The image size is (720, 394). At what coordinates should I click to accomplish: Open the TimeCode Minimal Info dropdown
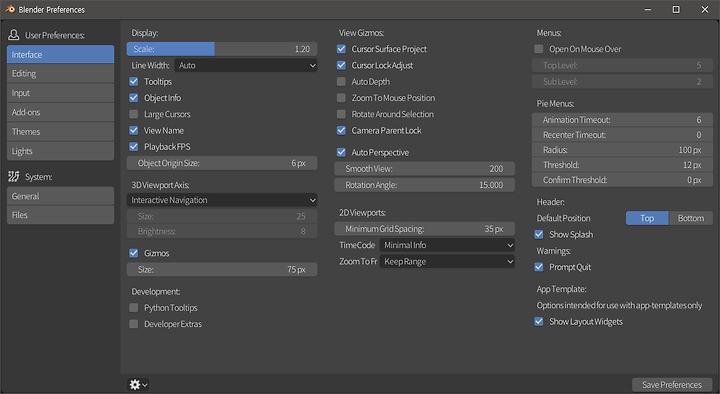[x=447, y=245]
